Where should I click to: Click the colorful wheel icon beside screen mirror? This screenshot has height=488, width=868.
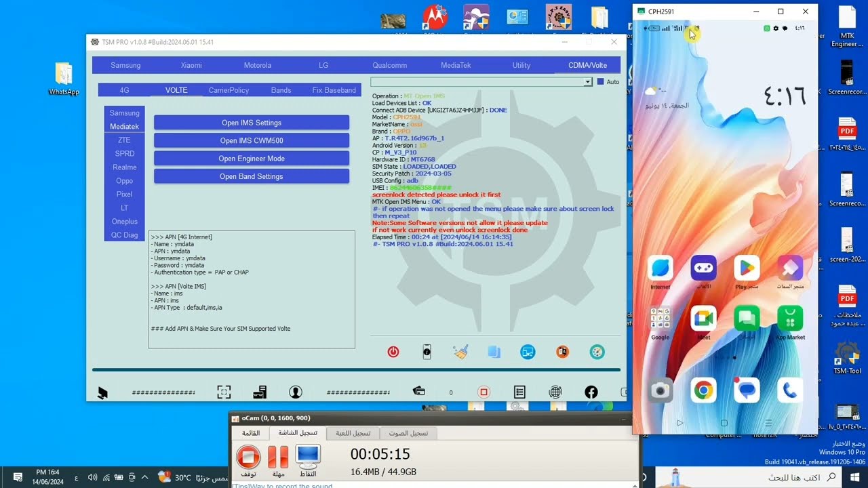[597, 352]
